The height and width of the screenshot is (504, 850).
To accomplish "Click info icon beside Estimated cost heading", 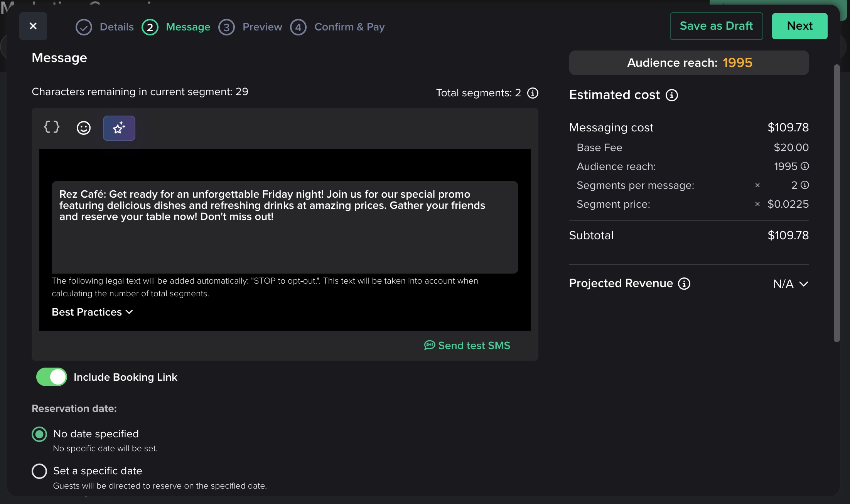I will click(x=672, y=95).
